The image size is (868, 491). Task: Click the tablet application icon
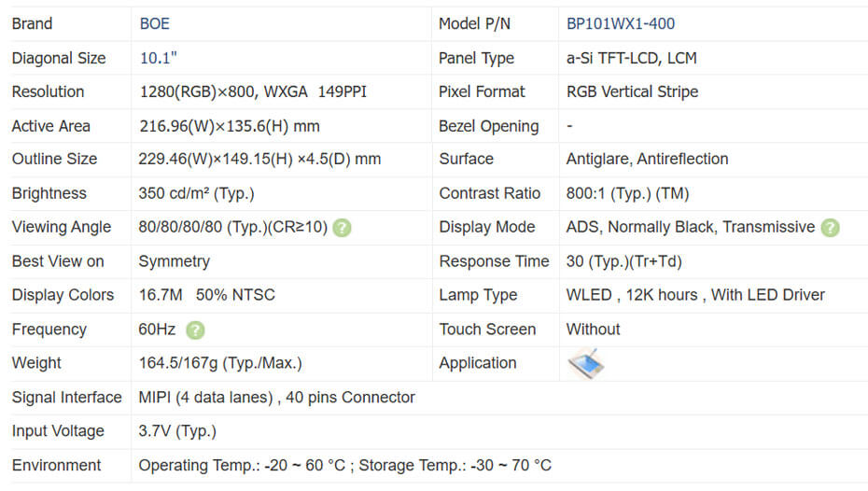click(585, 363)
